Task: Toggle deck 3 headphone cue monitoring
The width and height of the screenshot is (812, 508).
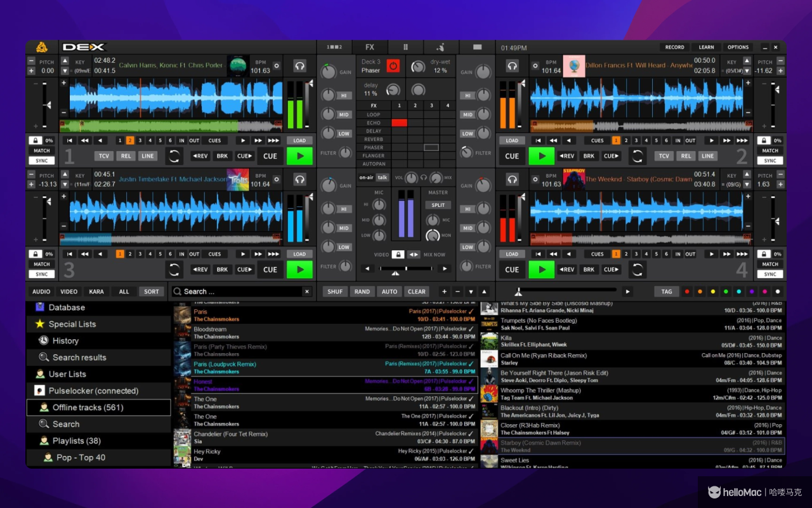Action: [x=300, y=180]
